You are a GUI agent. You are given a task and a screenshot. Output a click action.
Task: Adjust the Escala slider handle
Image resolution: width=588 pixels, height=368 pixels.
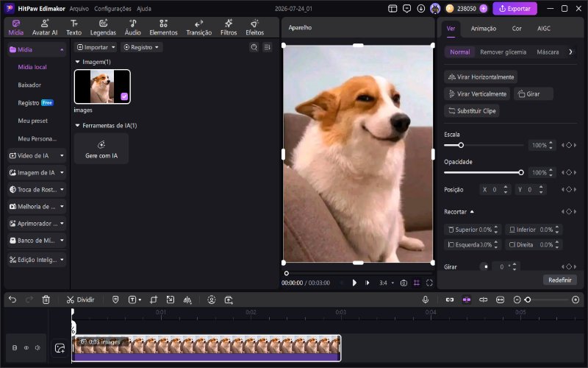coord(461,145)
